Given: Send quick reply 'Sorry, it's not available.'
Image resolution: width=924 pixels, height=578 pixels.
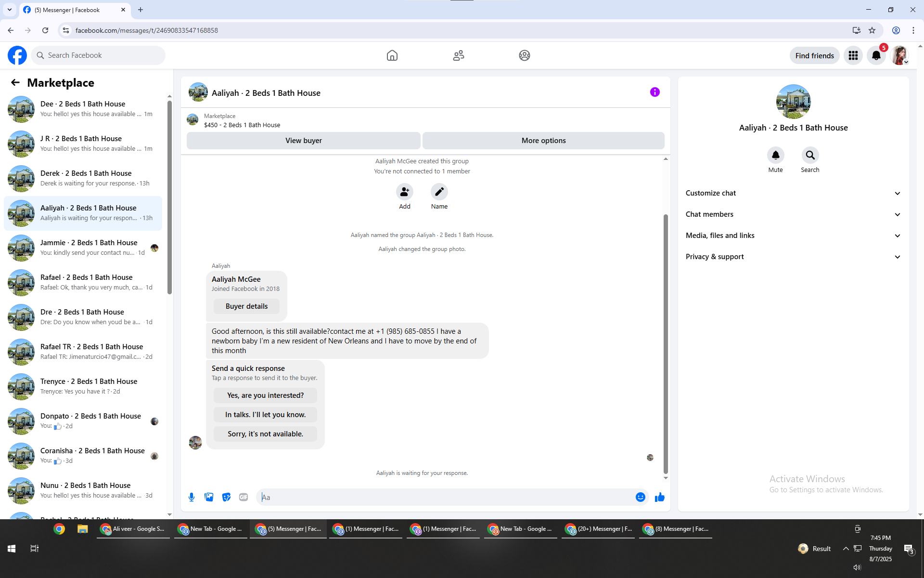Looking at the screenshot, I should pos(265,434).
